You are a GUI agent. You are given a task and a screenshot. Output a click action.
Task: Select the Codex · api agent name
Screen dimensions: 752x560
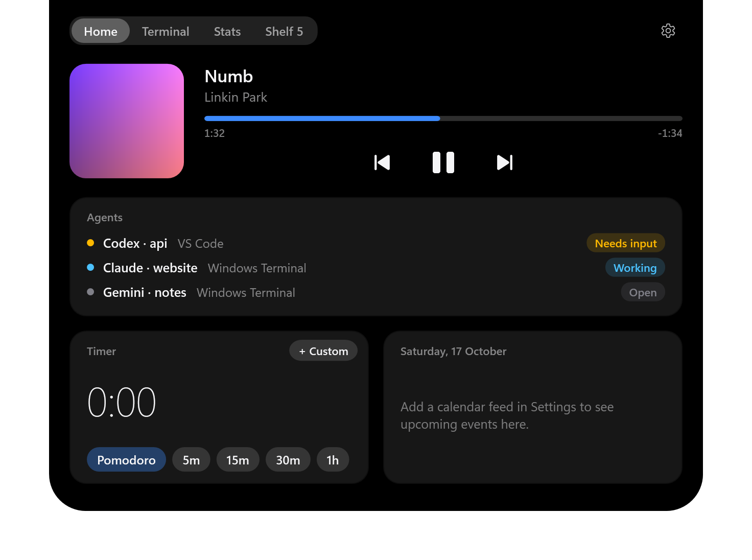135,243
